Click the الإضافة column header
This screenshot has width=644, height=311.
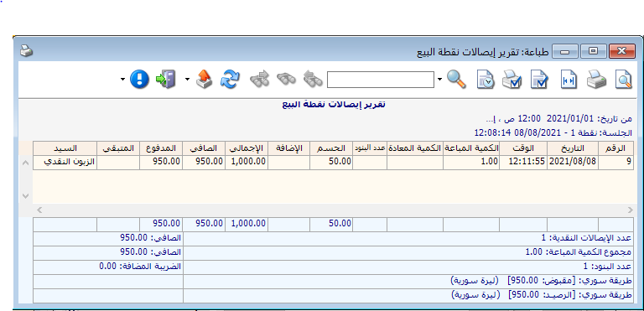click(288, 148)
